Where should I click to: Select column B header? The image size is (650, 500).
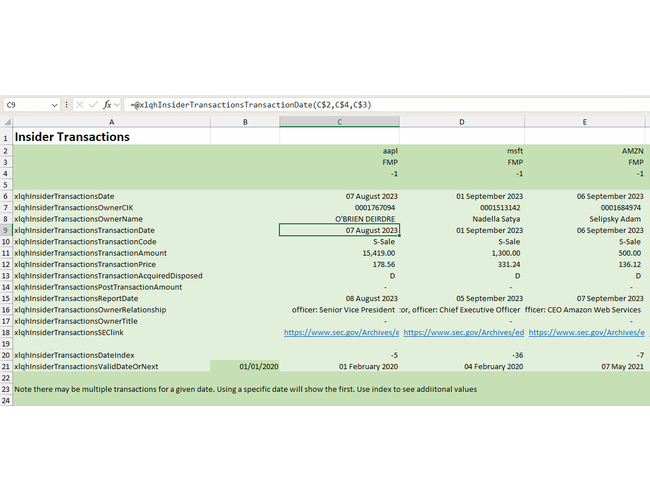(245, 122)
